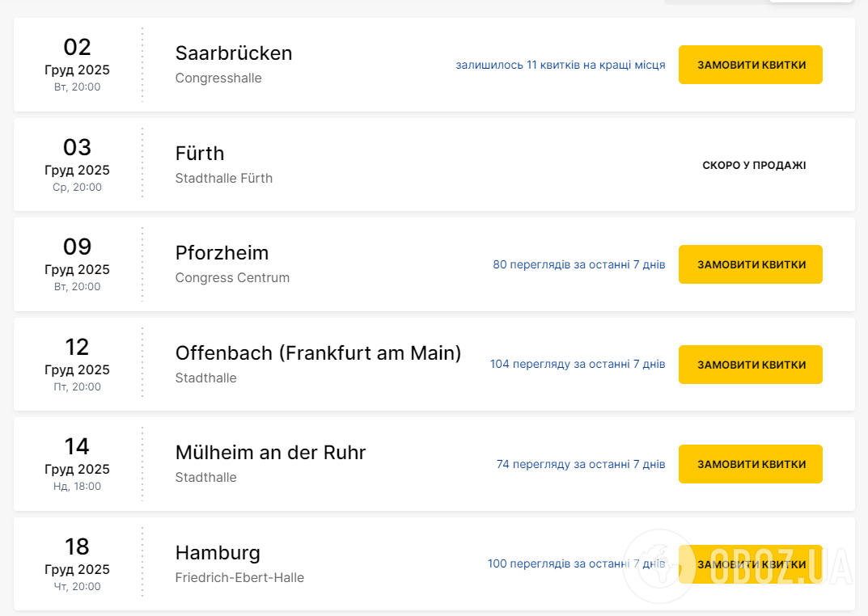Click the Congresshalle venue name

tap(218, 78)
